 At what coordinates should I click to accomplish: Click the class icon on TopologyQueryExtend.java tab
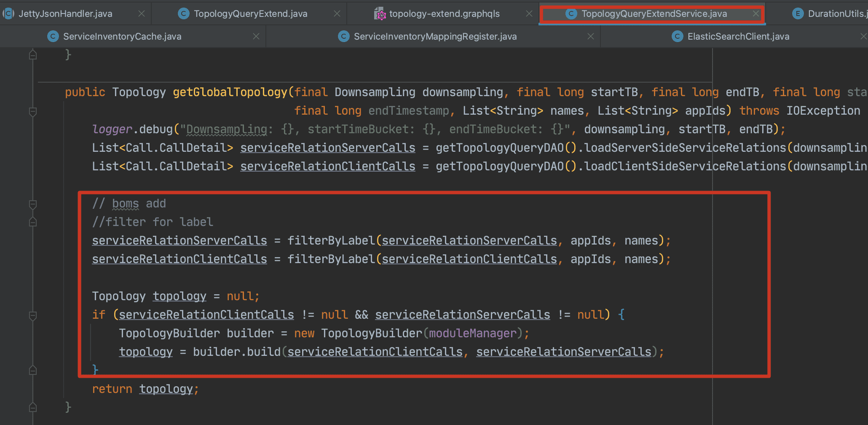[x=184, y=14]
